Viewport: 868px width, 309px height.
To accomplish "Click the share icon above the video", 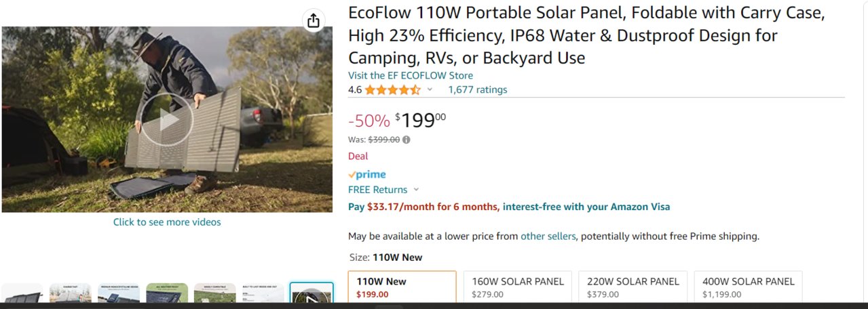I will point(313,20).
